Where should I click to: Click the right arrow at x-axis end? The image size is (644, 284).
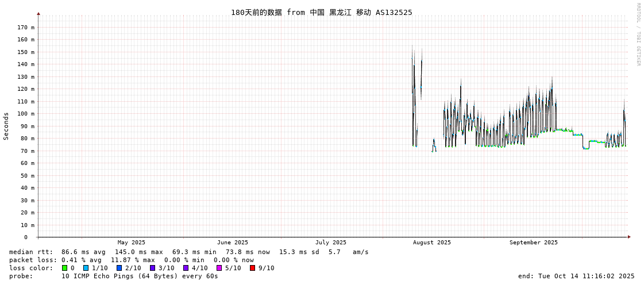pyautogui.click(x=629, y=237)
